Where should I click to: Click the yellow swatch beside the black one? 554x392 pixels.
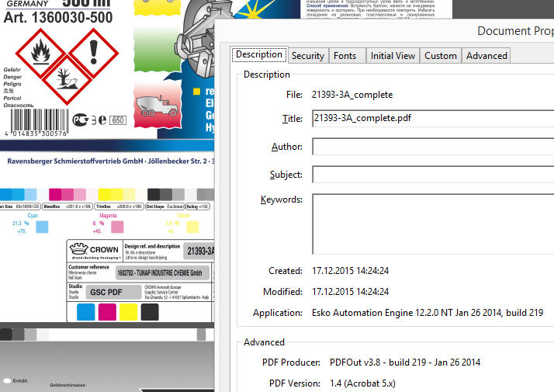[128, 312]
